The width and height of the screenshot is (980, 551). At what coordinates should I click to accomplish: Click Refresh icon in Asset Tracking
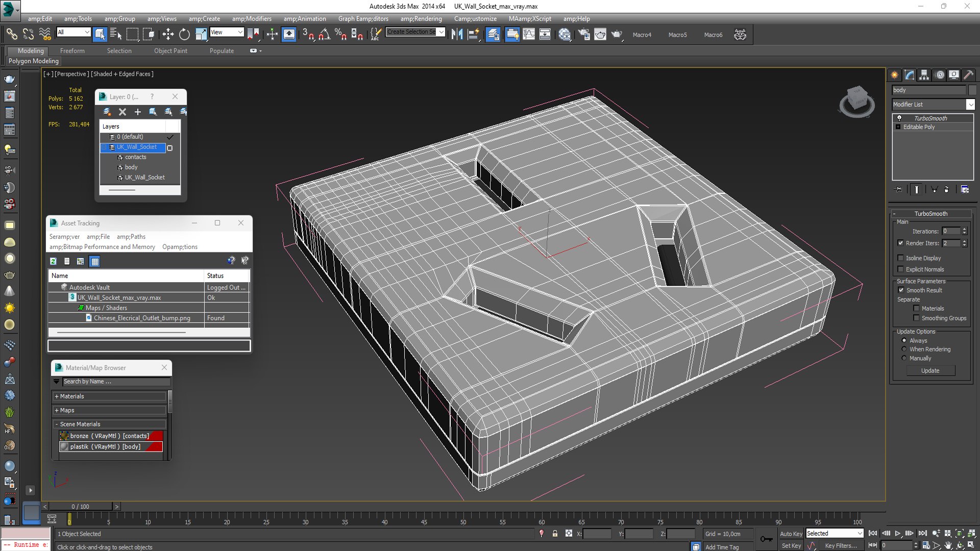click(53, 261)
